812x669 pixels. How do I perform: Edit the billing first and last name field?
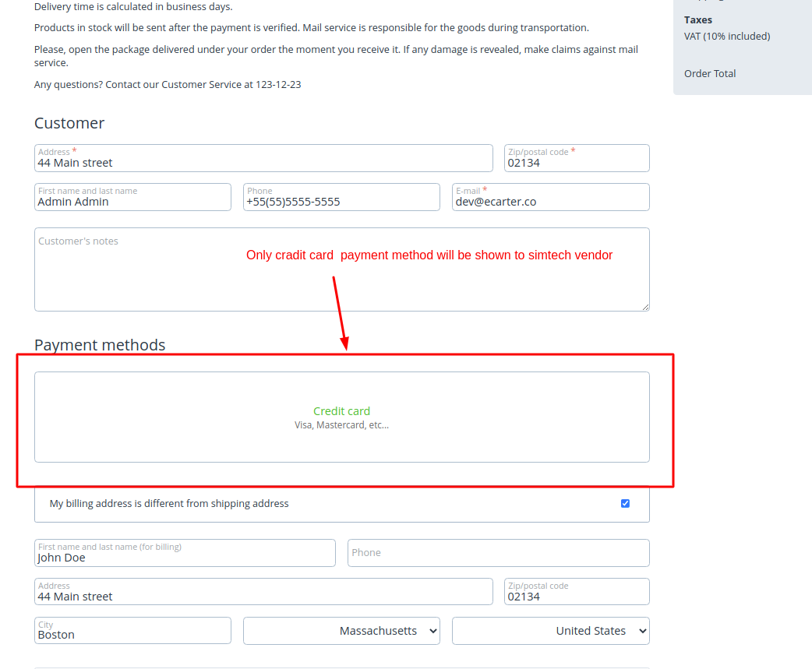click(x=185, y=553)
